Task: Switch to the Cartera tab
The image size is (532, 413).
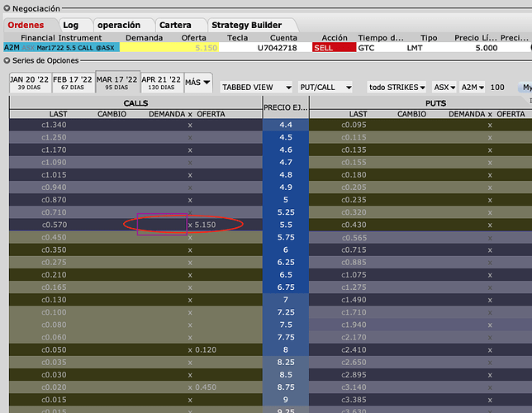Action: click(x=175, y=25)
